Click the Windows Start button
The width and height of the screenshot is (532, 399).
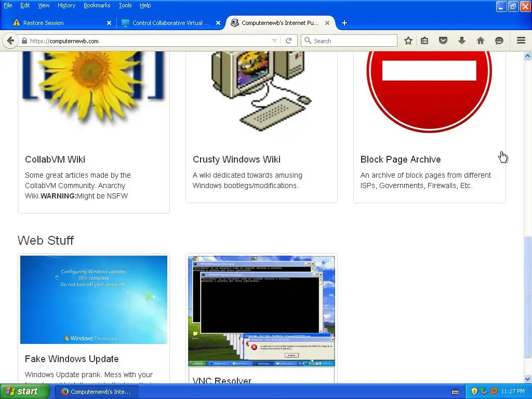25,392
